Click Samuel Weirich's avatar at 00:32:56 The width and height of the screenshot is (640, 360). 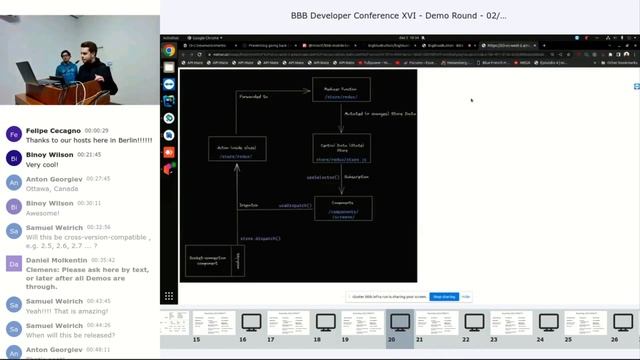[x=14, y=231]
